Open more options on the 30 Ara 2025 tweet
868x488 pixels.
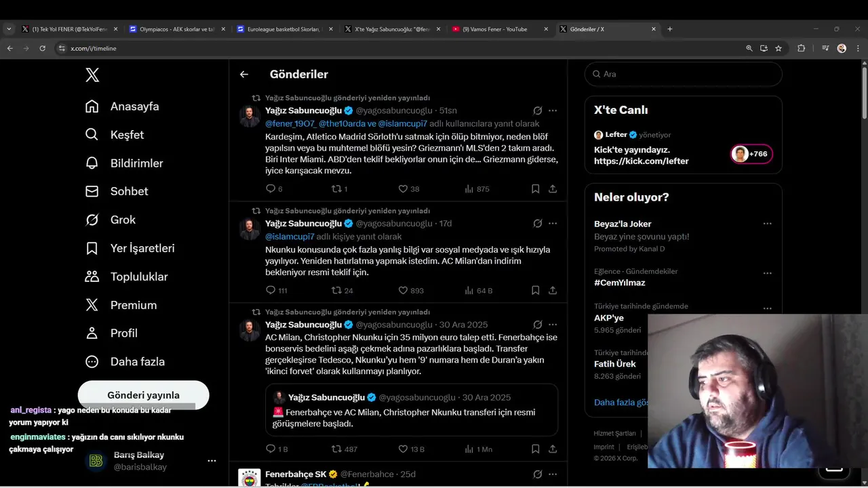[x=553, y=325]
